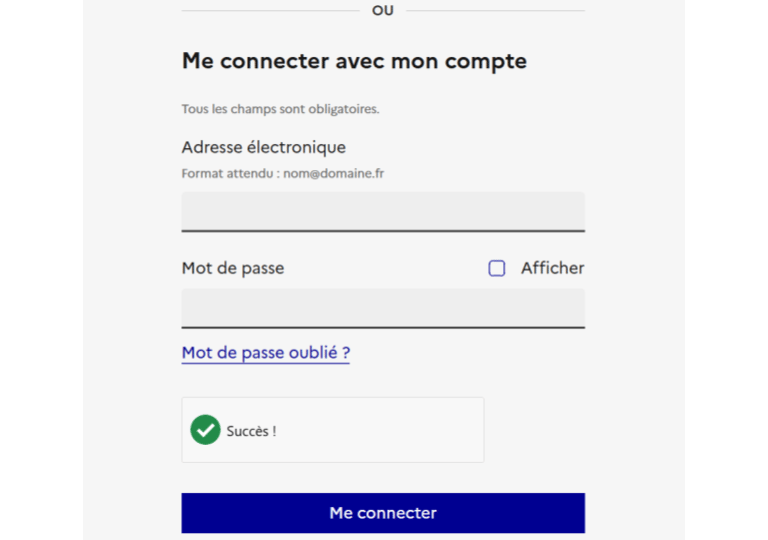Enable the Afficher password checkbox
This screenshot has height=540, width=768.
coord(497,268)
